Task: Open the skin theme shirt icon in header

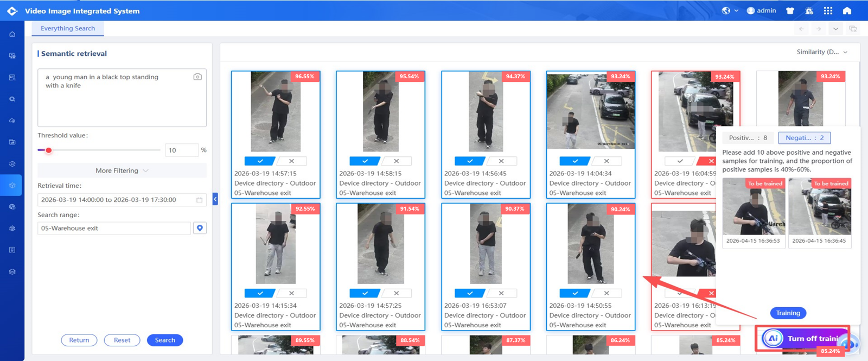Action: tap(790, 10)
